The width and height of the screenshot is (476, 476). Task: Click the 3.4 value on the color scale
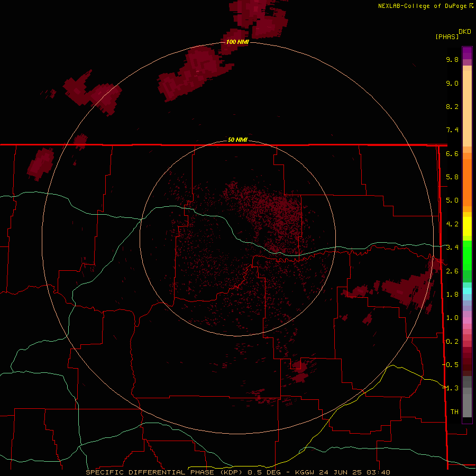(x=452, y=248)
